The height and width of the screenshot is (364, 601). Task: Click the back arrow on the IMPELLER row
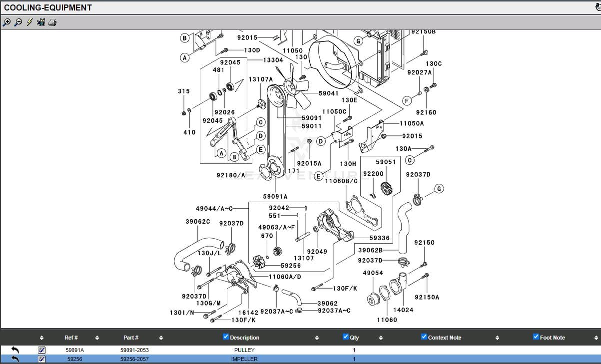point(15,359)
